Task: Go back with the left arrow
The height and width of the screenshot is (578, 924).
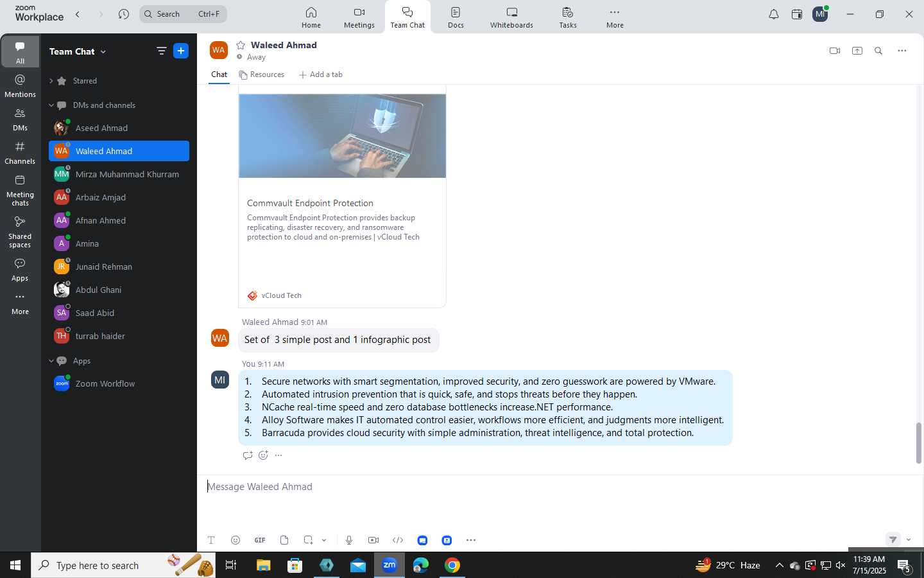Action: [x=78, y=14]
